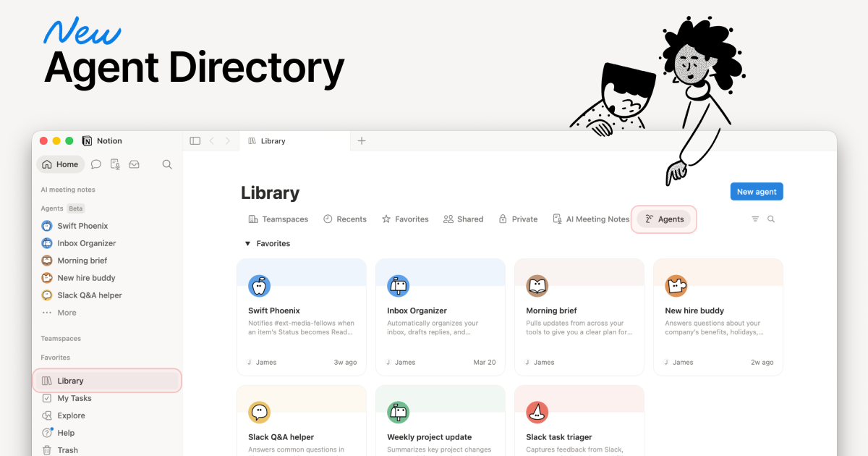Open Swift Phoenix agent in sidebar
868x456 pixels.
[x=82, y=226]
